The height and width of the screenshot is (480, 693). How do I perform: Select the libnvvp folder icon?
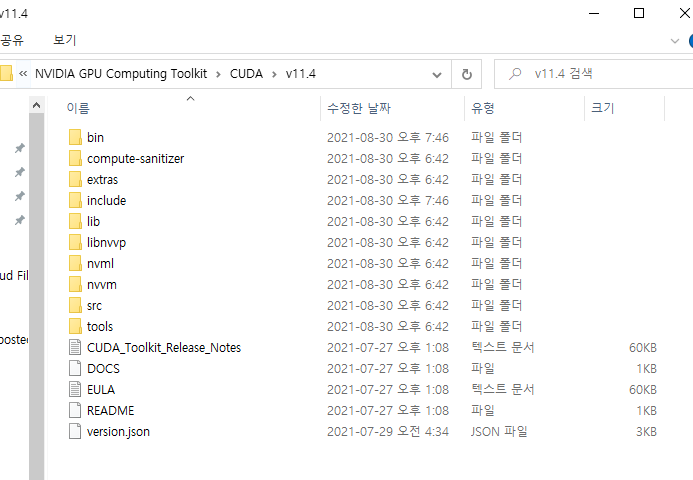point(75,242)
